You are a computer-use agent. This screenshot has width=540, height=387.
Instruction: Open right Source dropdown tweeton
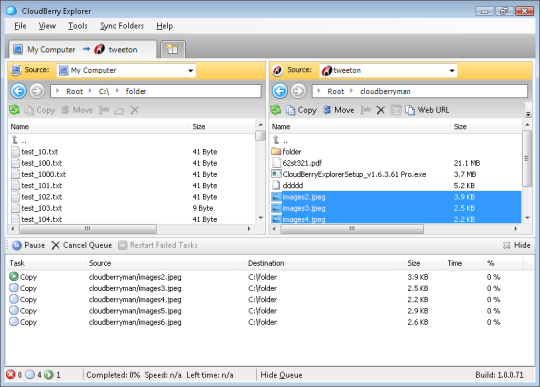[x=388, y=71]
